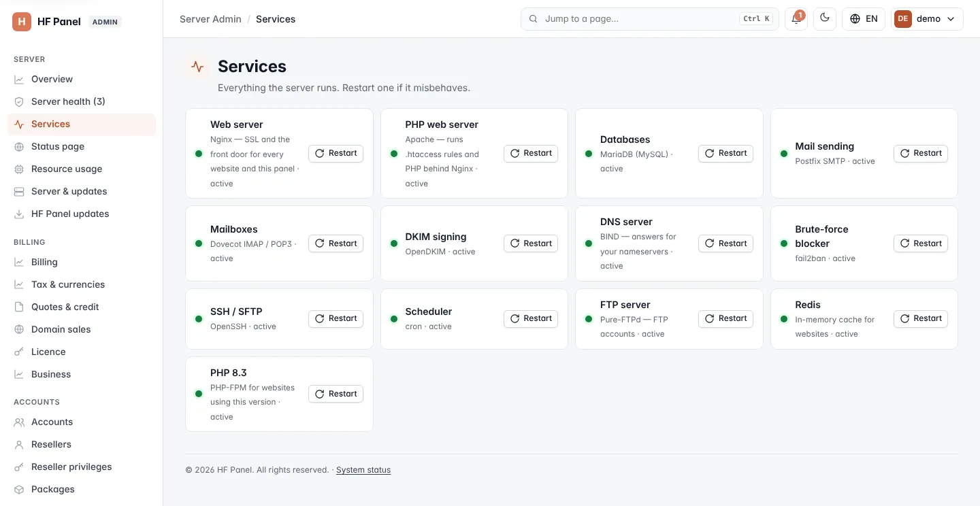Open the System status footer link
The height and width of the screenshot is (506, 980).
[x=363, y=470]
